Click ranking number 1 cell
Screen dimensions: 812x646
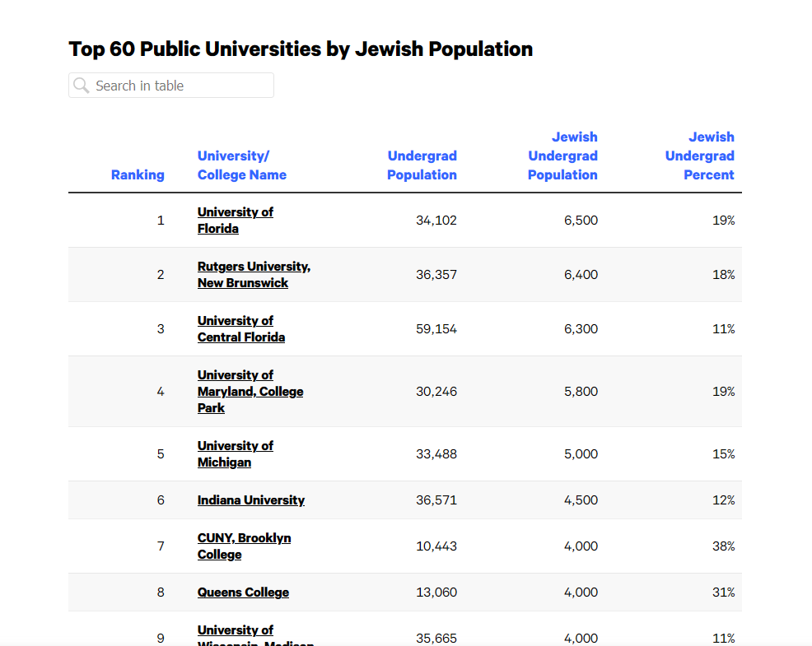(161, 221)
